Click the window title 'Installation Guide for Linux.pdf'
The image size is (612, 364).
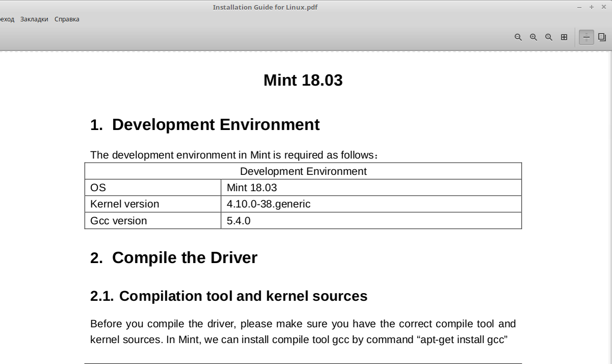(x=265, y=7)
